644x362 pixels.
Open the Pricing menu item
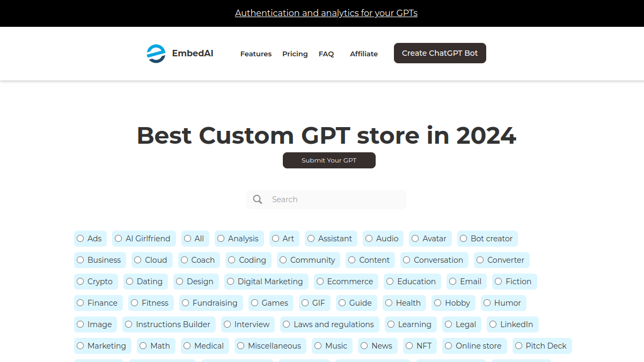coord(295,54)
